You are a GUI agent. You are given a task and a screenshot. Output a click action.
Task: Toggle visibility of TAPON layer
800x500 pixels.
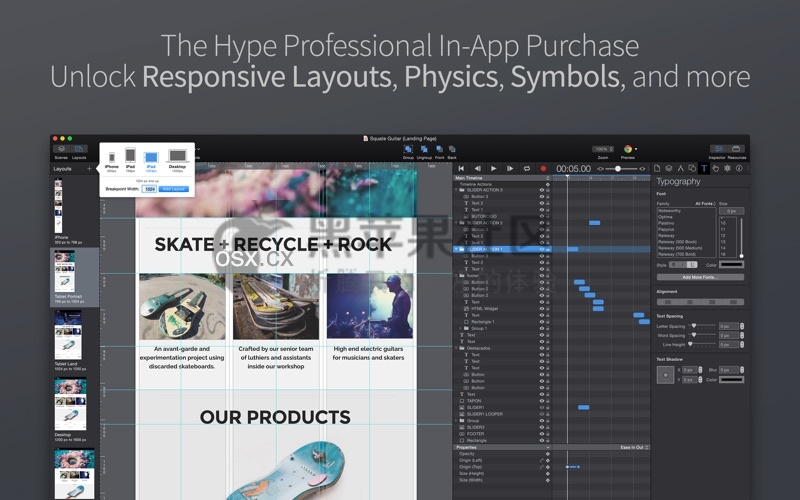pyautogui.click(x=542, y=401)
